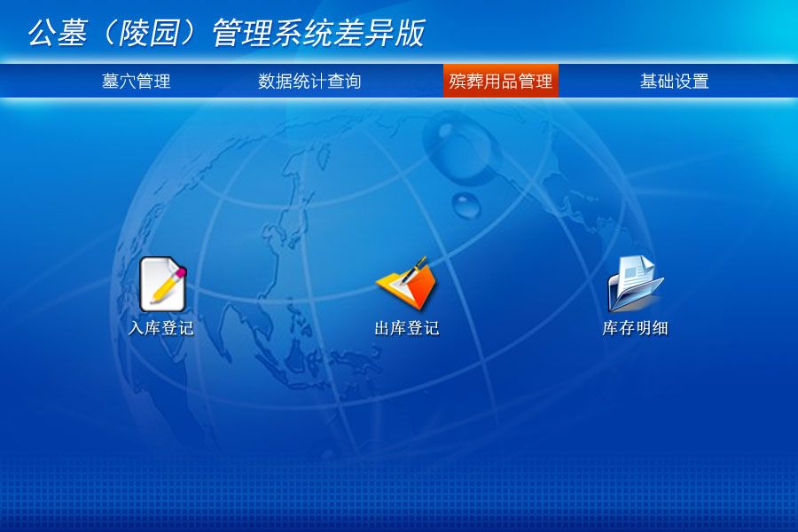Screen dimensions: 798x532
Task: Open the 库存明细 blue folder icon
Action: point(636,283)
